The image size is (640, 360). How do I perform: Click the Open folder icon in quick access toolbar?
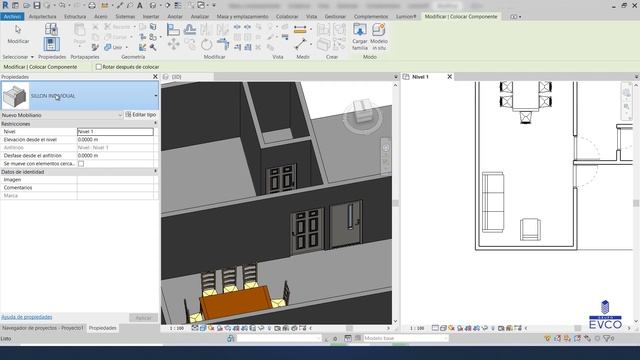[x=26, y=5]
